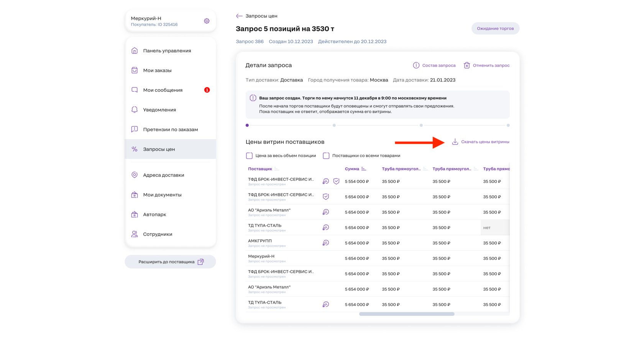
Task: Click Действителен до 20.12.2023 text
Action: [352, 41]
